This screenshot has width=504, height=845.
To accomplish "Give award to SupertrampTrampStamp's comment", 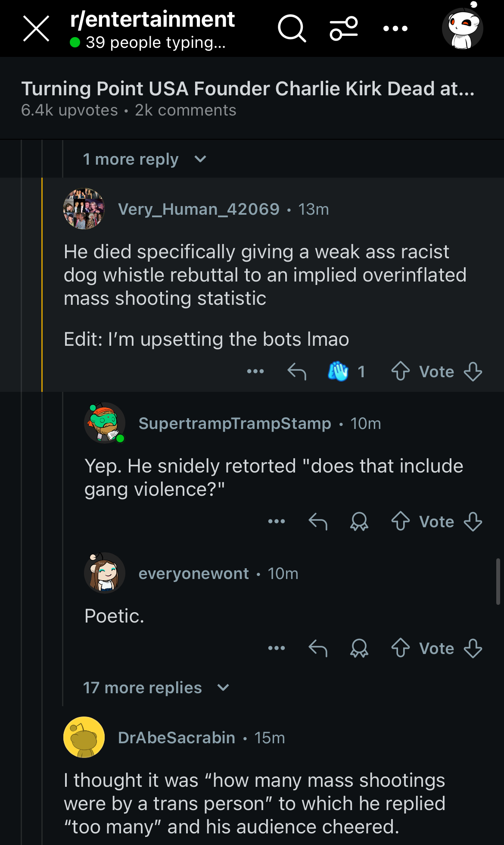I will point(359,521).
